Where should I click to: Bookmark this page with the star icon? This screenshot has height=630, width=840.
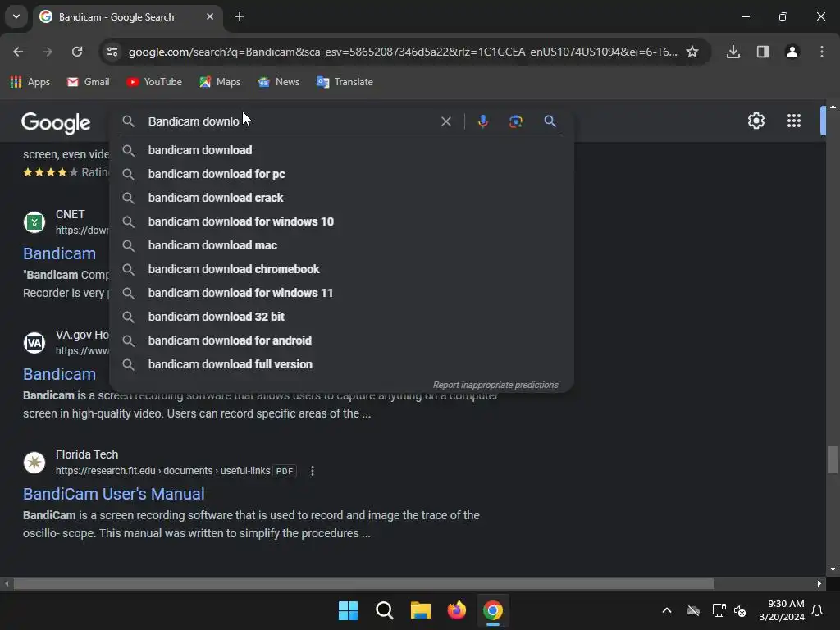(692, 52)
